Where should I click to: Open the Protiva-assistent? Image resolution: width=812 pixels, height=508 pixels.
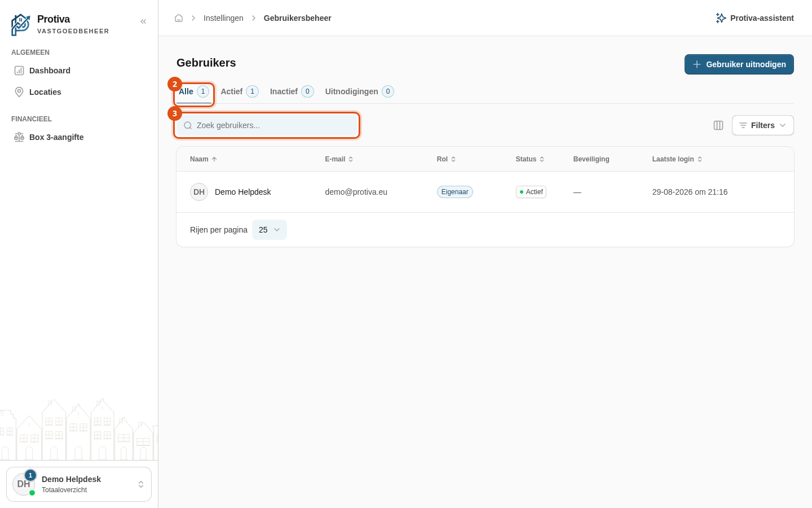click(x=754, y=18)
